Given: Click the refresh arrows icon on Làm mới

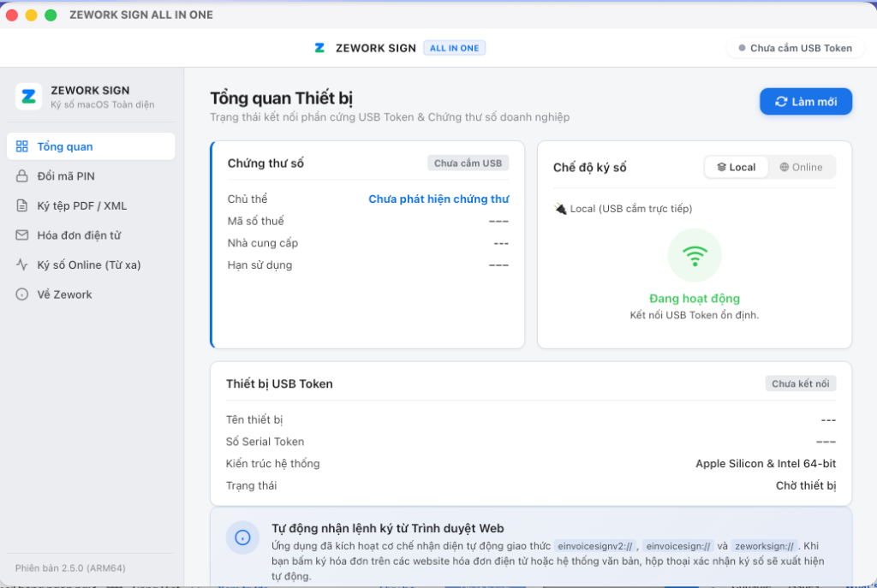Looking at the screenshot, I should point(781,102).
